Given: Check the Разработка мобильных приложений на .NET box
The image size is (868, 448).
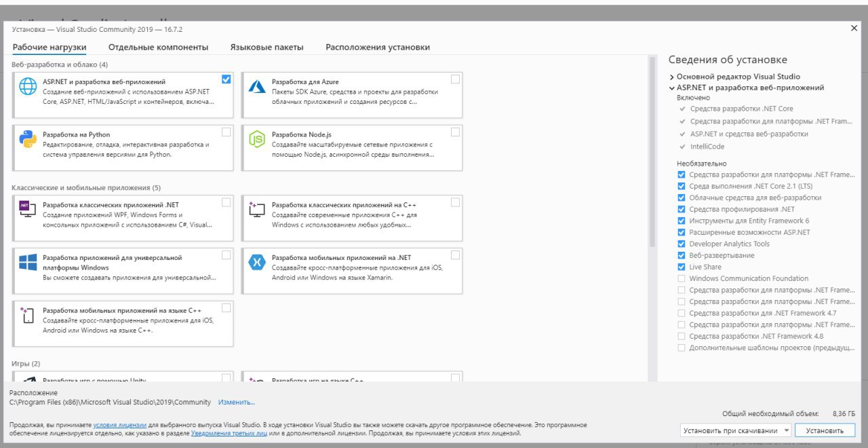Looking at the screenshot, I should [x=455, y=255].
